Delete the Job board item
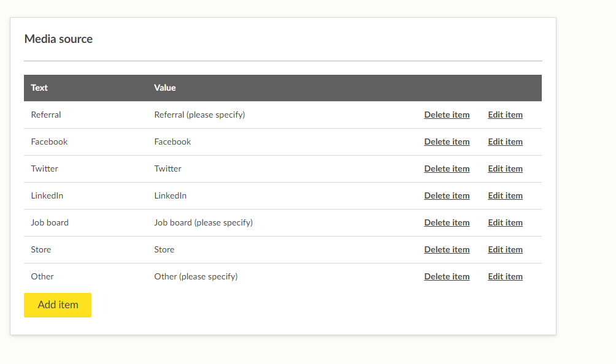Image resolution: width=616 pixels, height=364 pixels. [447, 222]
